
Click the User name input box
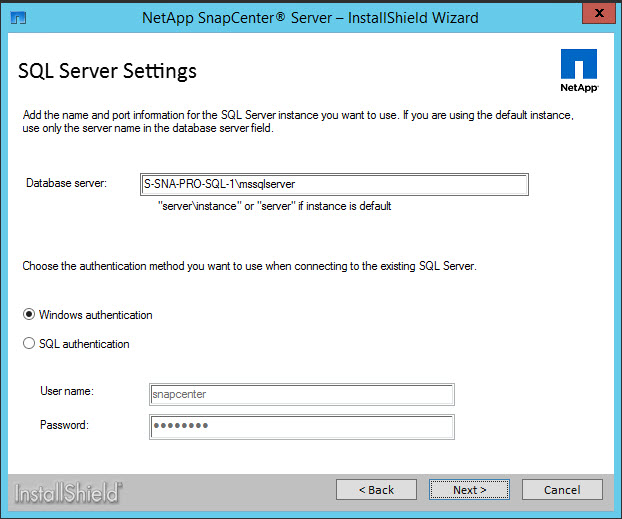[301, 394]
